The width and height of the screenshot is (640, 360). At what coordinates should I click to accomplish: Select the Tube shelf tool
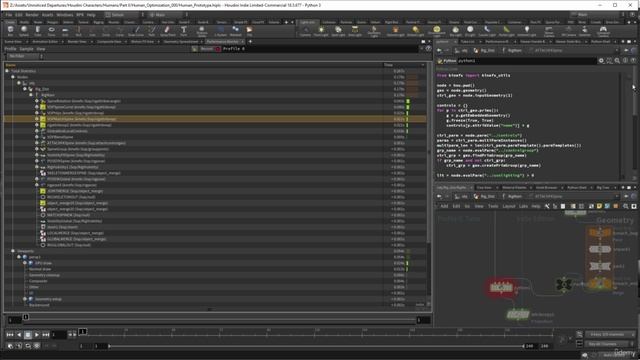[x=38, y=31]
